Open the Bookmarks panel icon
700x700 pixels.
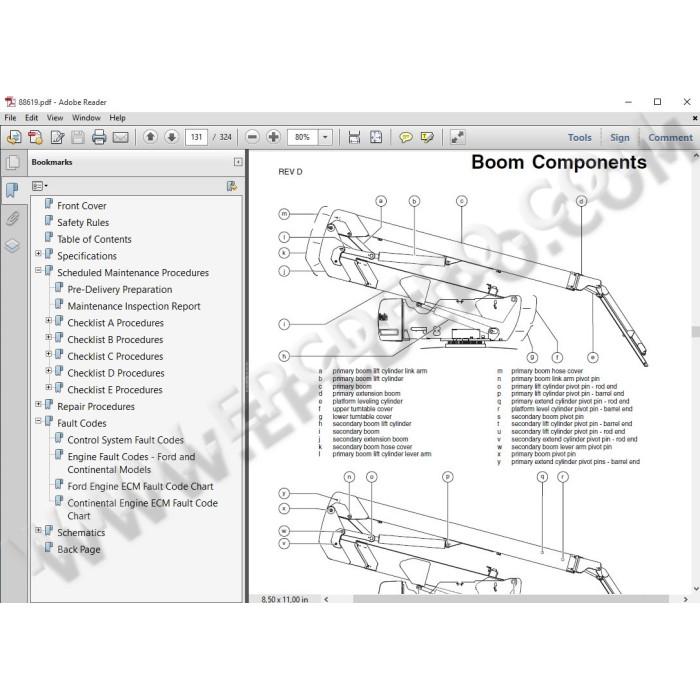[x=12, y=190]
